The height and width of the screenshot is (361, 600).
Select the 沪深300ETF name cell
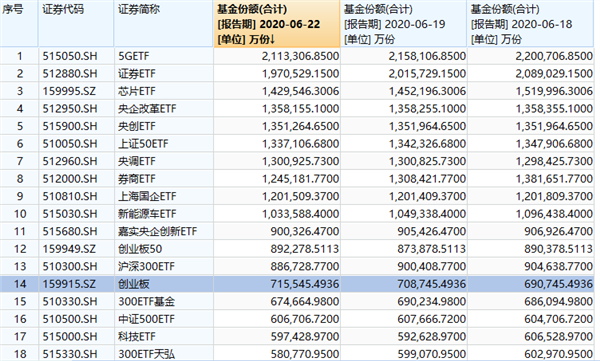(163, 266)
